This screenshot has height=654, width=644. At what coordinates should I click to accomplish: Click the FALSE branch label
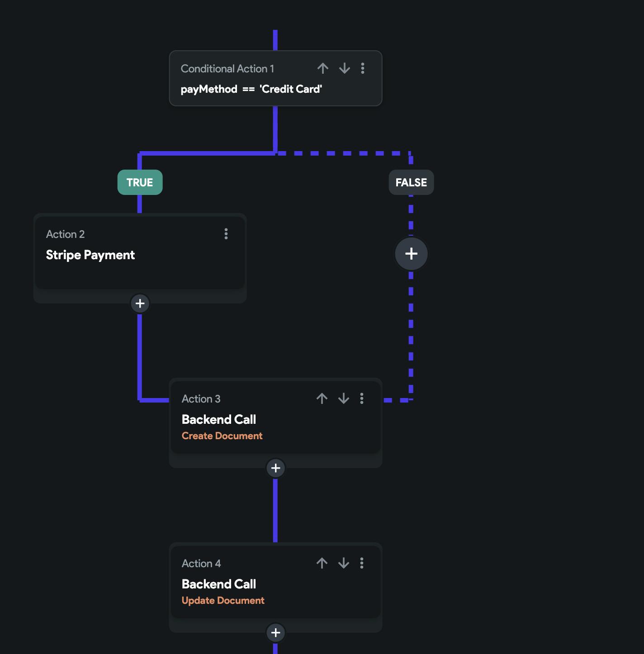click(411, 182)
